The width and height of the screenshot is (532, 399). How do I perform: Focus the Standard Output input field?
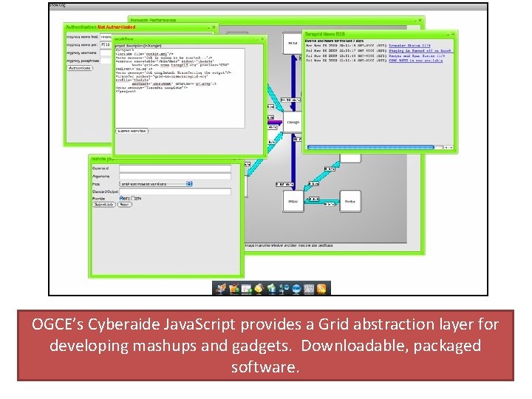coord(175,191)
